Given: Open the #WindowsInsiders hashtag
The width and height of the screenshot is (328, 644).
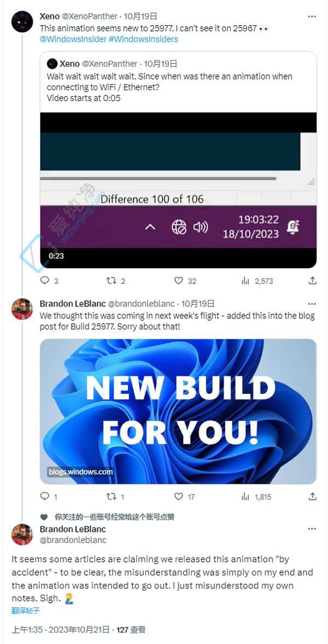Looking at the screenshot, I should [143, 39].
